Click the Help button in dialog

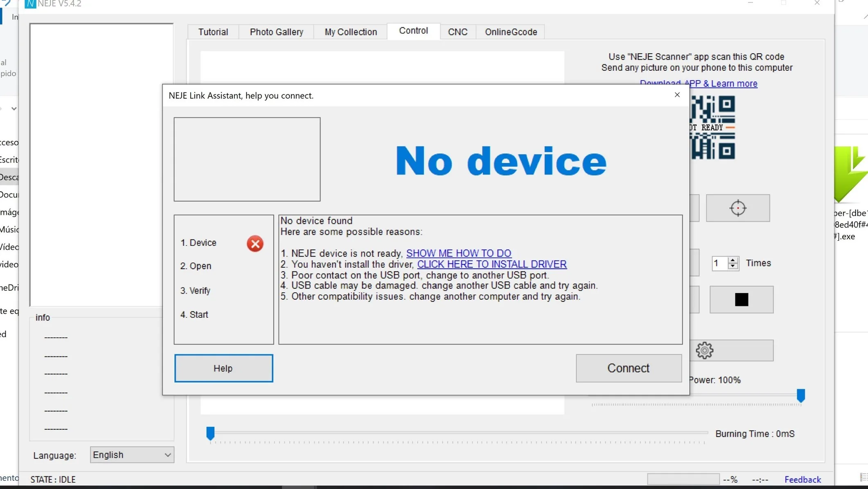click(x=223, y=368)
